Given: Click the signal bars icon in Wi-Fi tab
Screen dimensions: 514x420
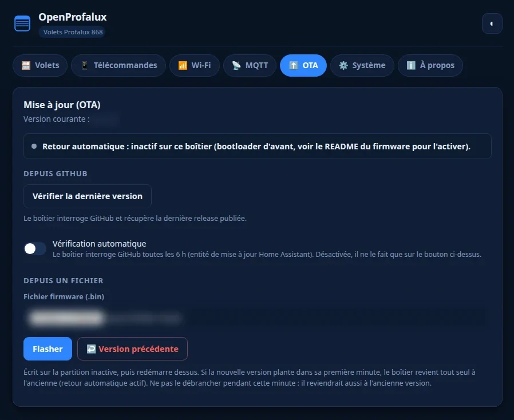Looking at the screenshot, I should pos(183,65).
